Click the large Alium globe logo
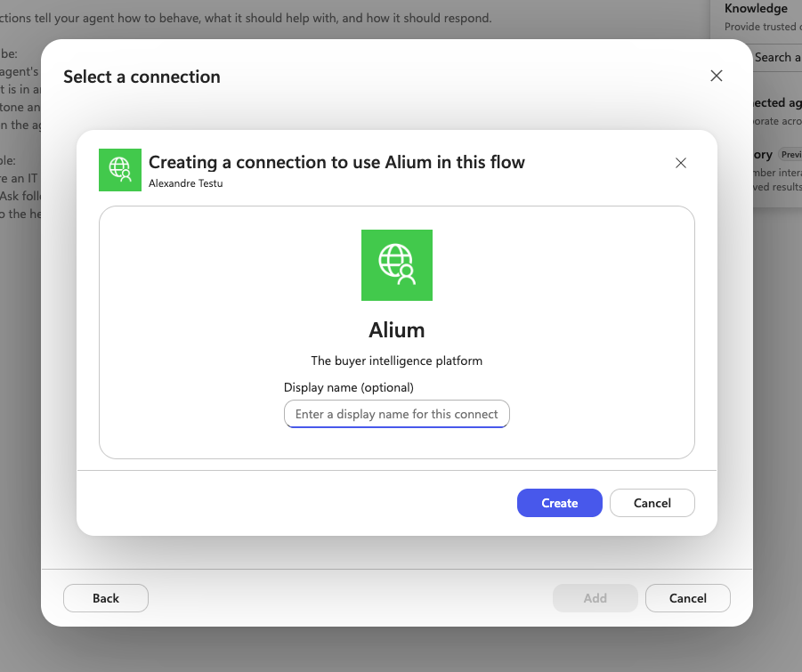The height and width of the screenshot is (672, 802). (x=397, y=265)
